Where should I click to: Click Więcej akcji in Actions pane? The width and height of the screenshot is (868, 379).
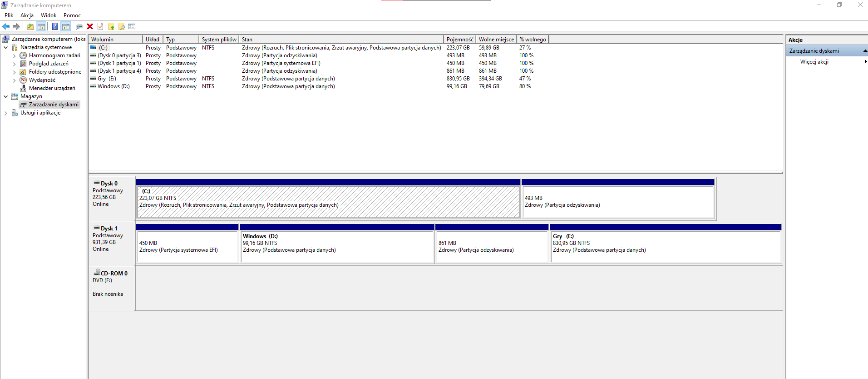(x=814, y=62)
